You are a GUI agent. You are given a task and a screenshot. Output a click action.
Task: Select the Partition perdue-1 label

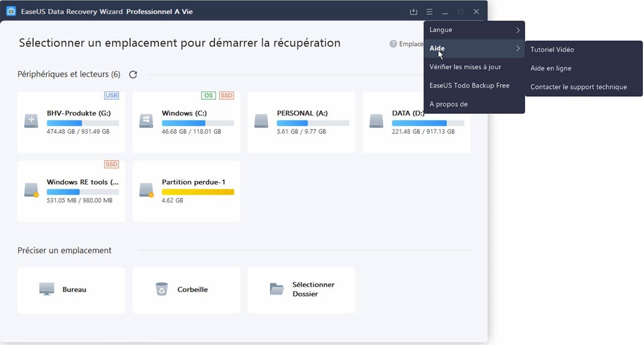194,182
